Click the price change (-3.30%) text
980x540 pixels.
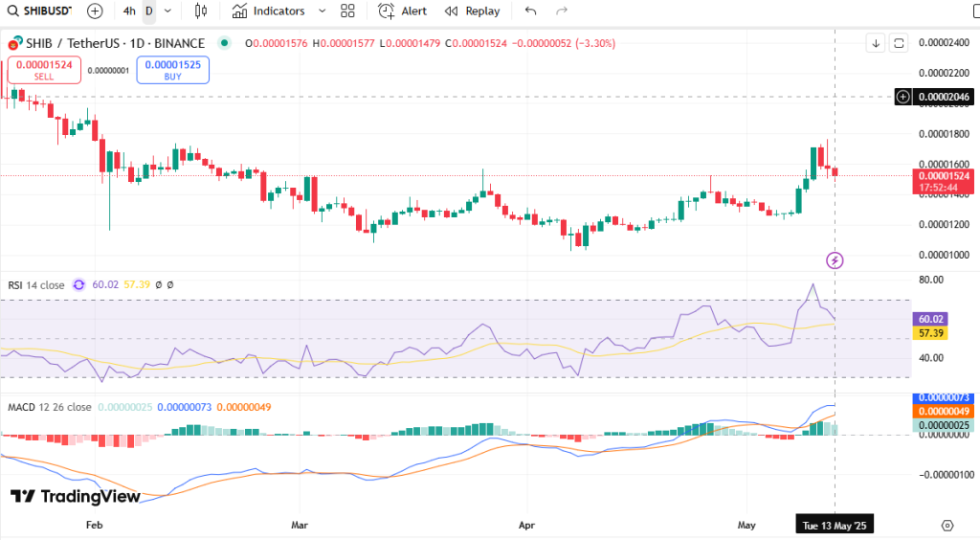[x=595, y=43]
